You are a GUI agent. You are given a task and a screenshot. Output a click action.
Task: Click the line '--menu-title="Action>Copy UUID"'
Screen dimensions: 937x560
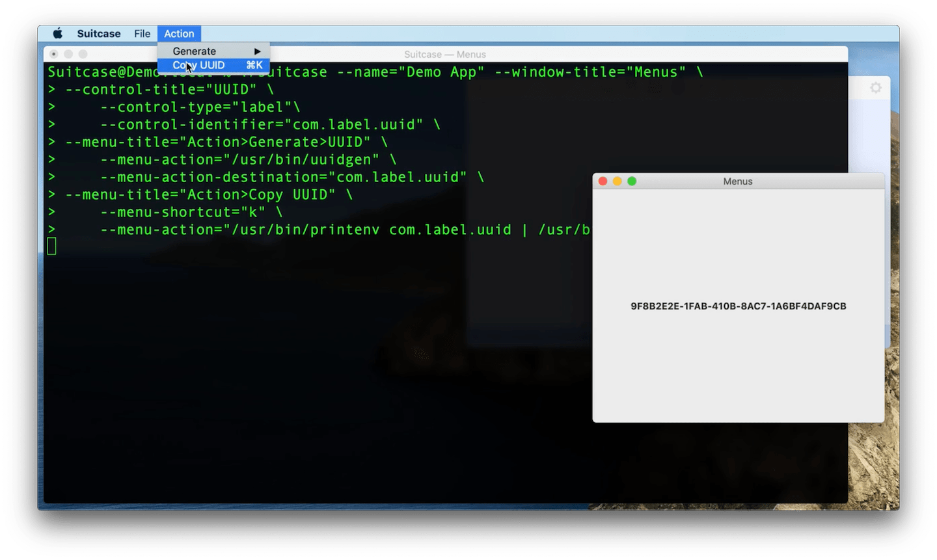(200, 194)
